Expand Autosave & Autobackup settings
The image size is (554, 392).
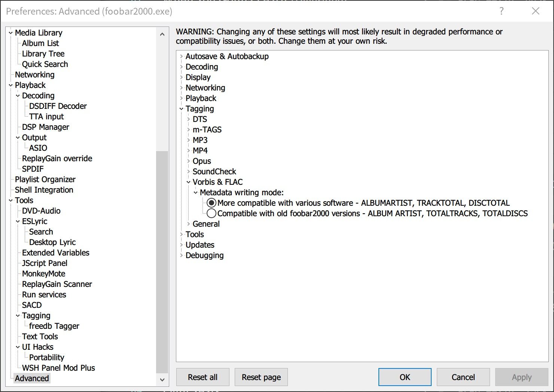tap(182, 56)
